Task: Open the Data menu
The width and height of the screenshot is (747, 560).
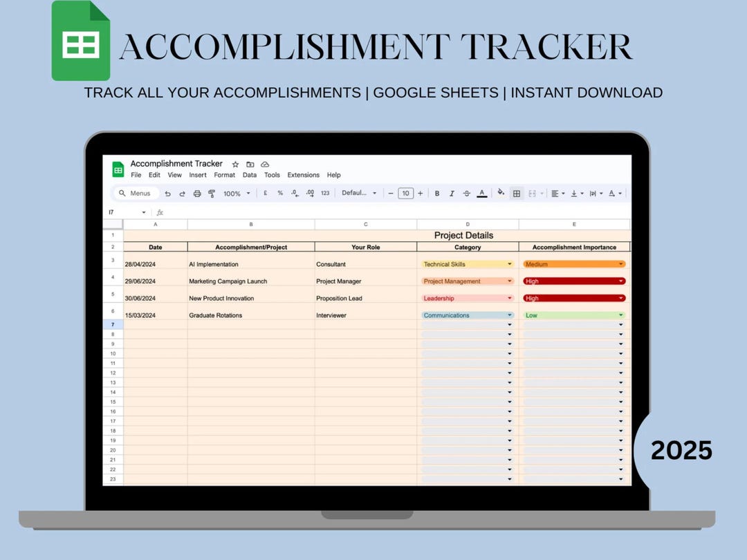Action: point(250,175)
